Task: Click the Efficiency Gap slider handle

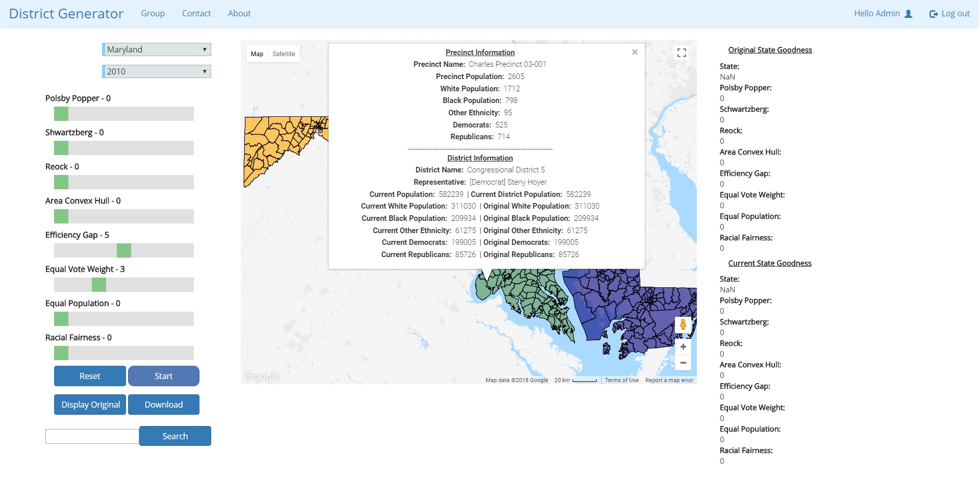Action: [124, 250]
